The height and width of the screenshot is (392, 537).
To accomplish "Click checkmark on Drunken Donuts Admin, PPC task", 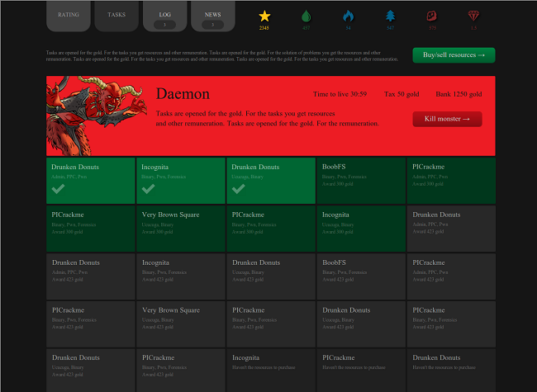I will [58, 189].
